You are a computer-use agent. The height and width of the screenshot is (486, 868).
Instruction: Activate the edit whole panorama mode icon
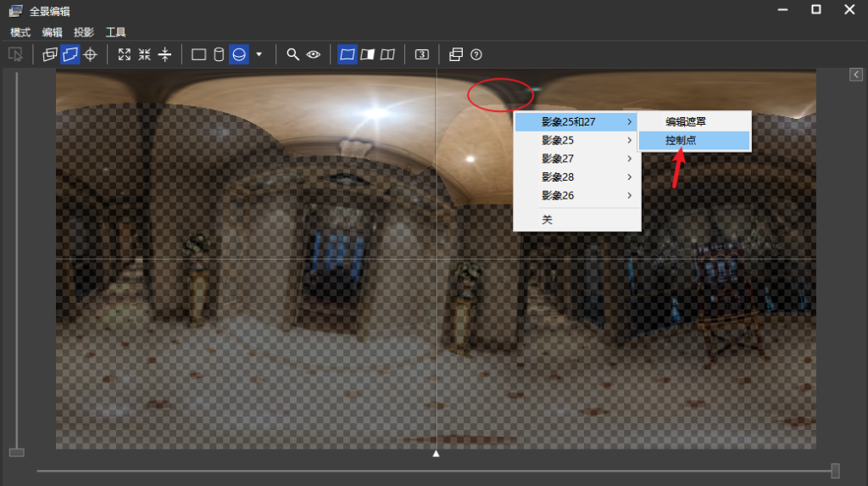[x=70, y=54]
